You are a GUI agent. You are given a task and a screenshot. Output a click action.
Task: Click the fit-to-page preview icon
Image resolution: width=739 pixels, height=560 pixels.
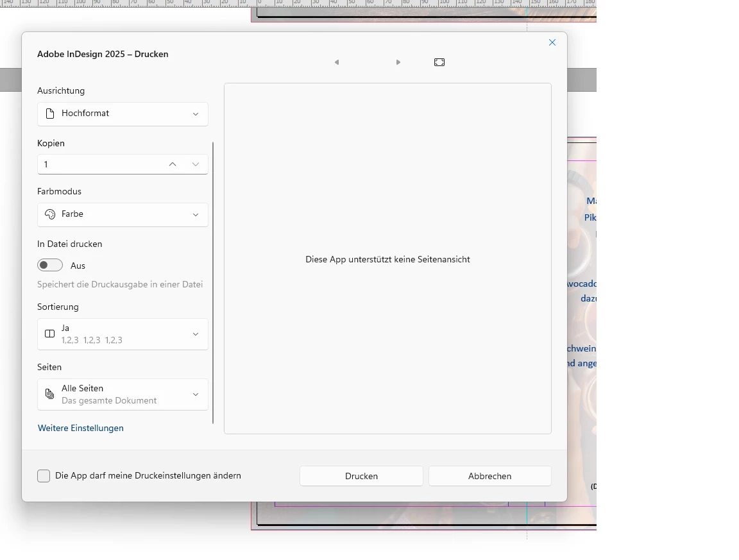(x=439, y=62)
